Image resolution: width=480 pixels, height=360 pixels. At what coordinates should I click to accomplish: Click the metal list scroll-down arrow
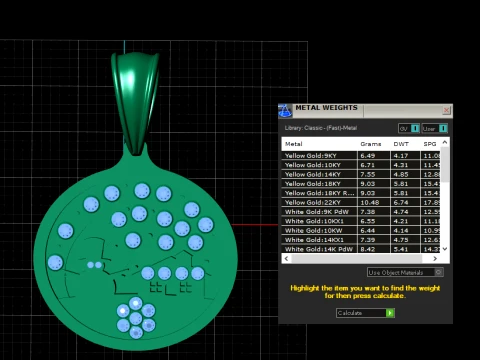(x=445, y=249)
